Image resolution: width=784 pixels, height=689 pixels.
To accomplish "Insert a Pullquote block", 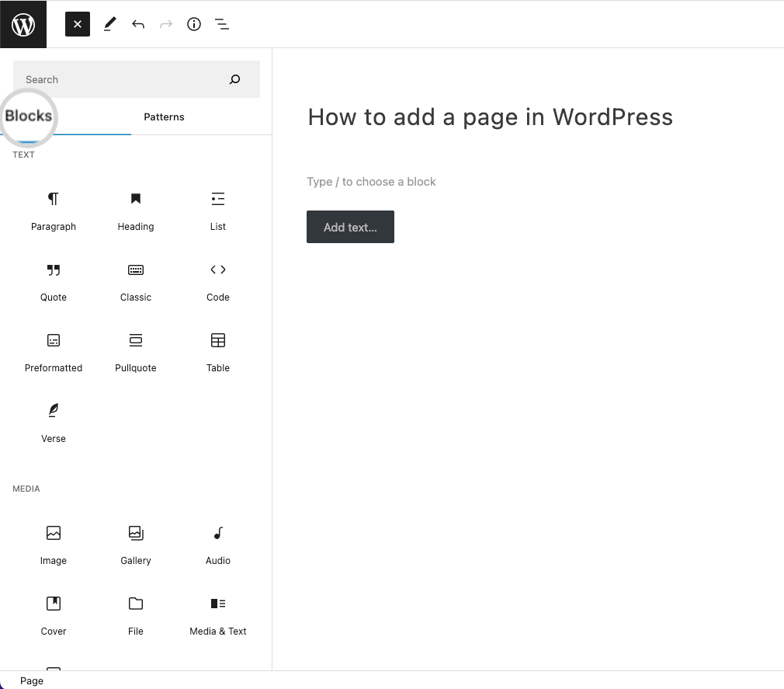I will [136, 353].
